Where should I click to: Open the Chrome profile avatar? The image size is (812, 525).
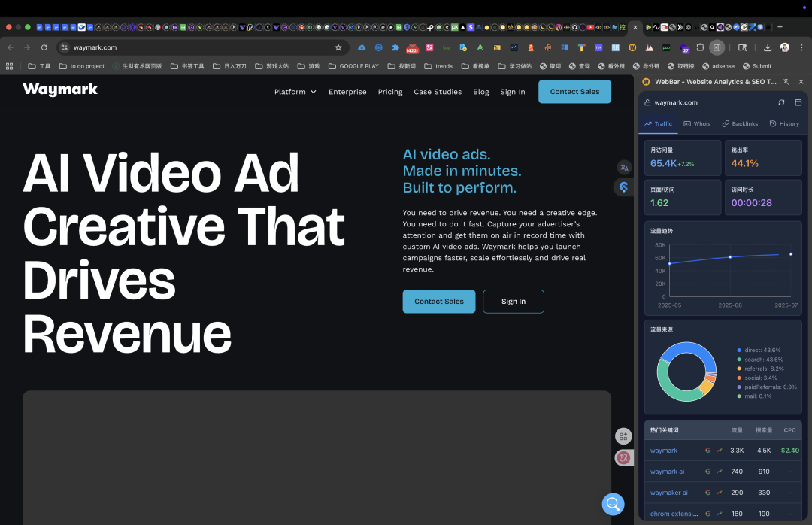(x=784, y=47)
